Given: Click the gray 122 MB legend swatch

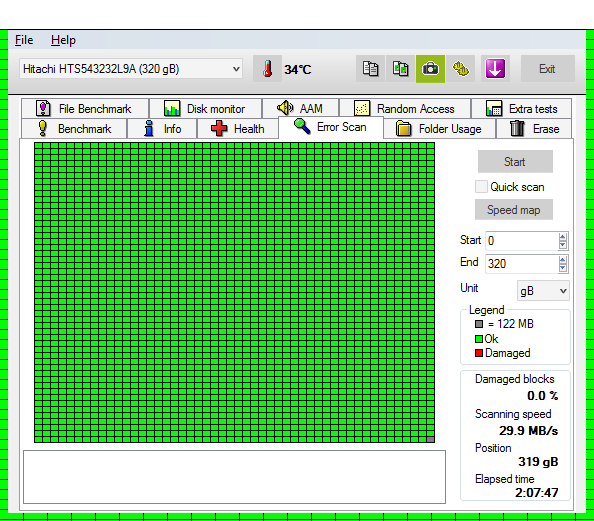Looking at the screenshot, I should pos(479,324).
